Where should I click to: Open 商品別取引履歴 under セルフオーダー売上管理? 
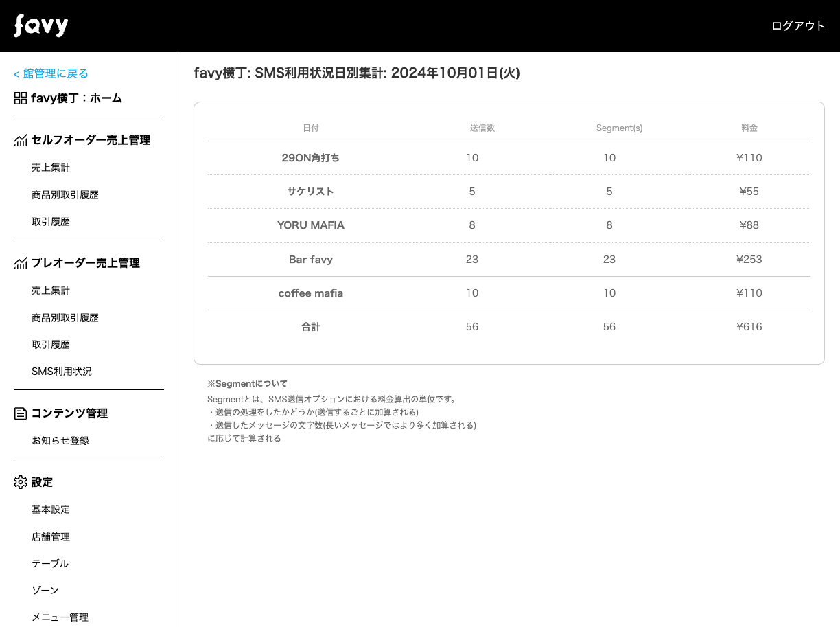click(x=65, y=195)
